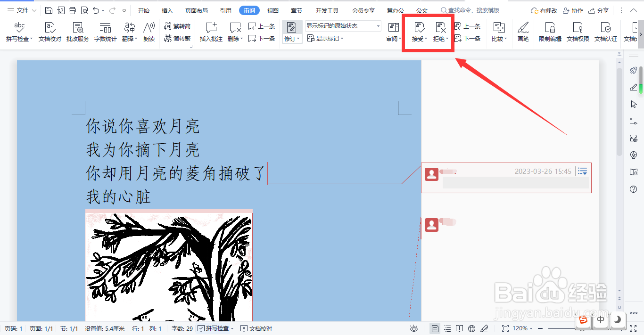Image resolution: width=644 pixels, height=335 pixels.
Task: Expand the 拒绝 reject dropdown
Action: [x=447, y=39]
